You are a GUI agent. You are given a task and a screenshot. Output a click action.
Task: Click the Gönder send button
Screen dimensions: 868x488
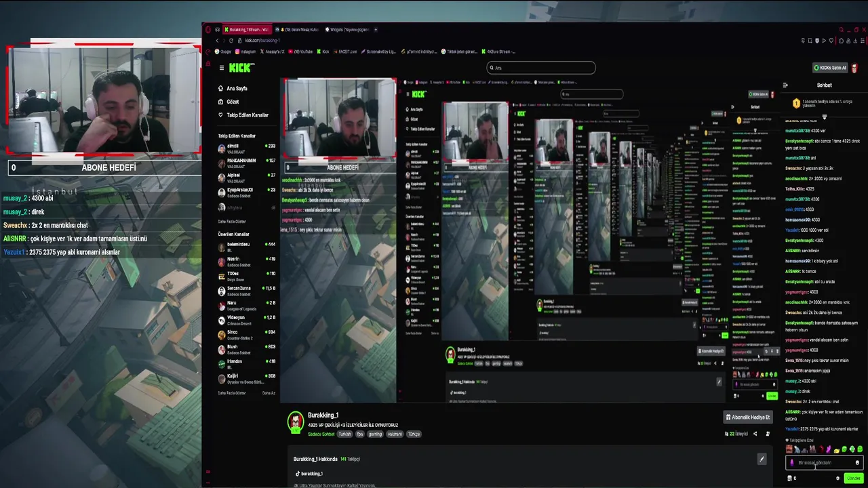(853, 478)
